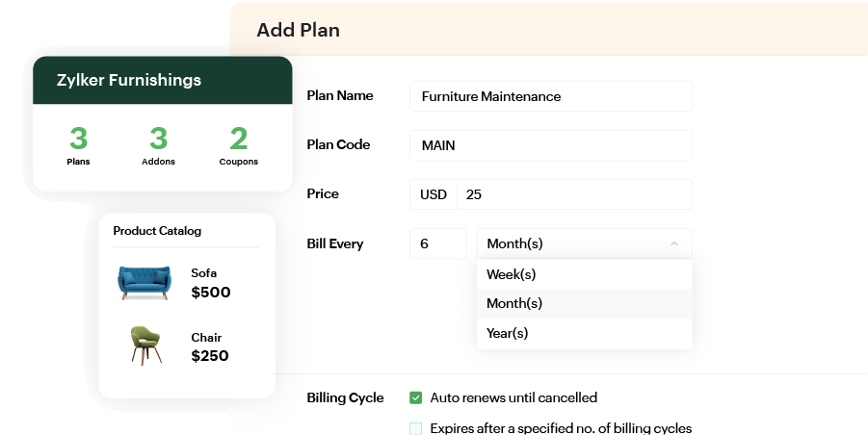Enable Expires after specified billing cycles
This screenshot has height=435, width=868.
click(x=416, y=428)
